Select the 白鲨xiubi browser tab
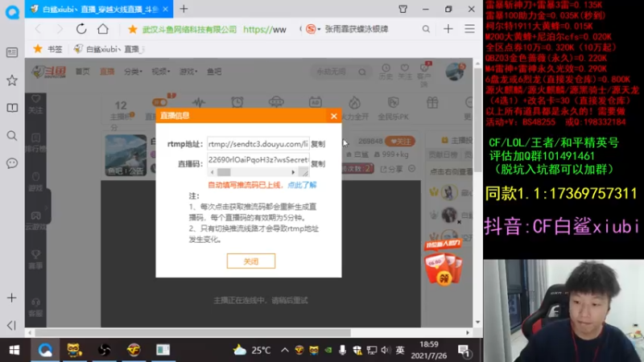The image size is (644, 362). 98,9
